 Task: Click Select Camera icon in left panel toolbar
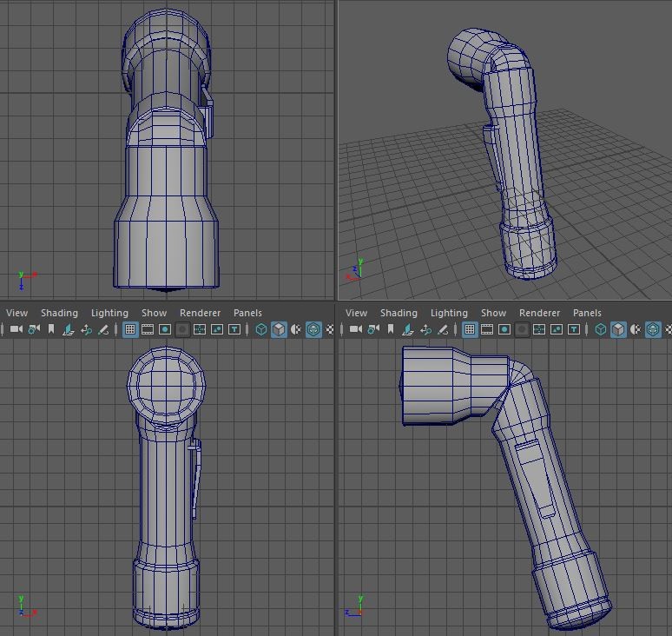[16, 329]
